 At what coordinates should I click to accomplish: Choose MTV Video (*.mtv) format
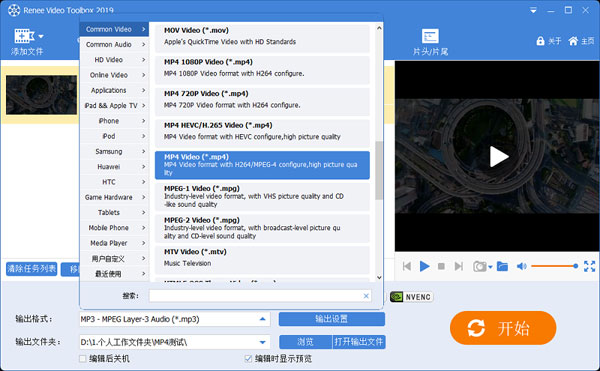pos(262,260)
